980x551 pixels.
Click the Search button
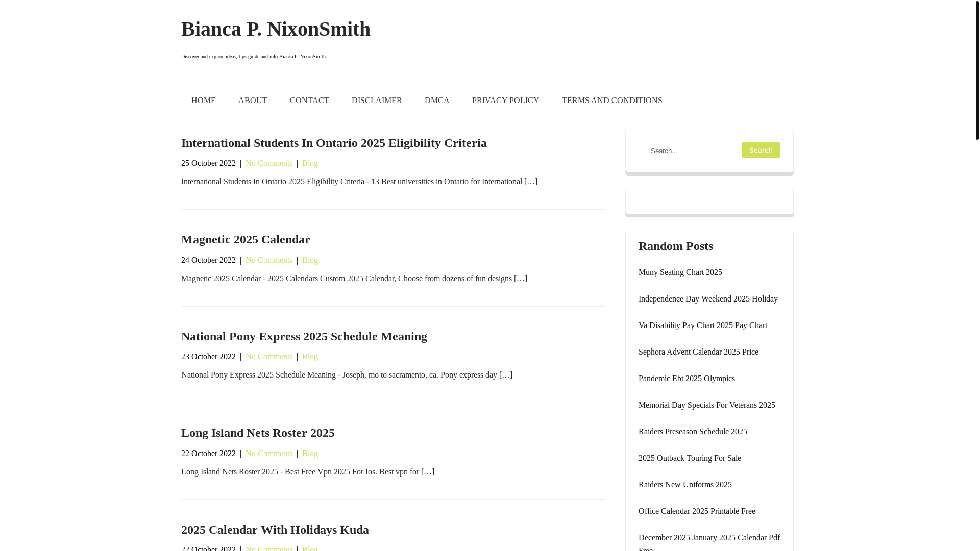click(761, 150)
